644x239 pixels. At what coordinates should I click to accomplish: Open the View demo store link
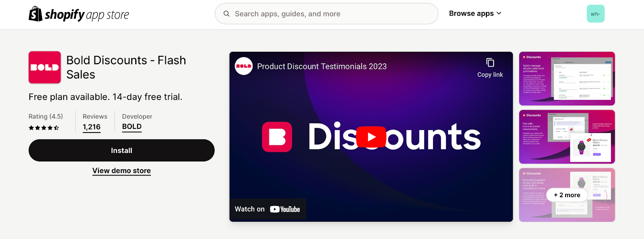click(122, 171)
